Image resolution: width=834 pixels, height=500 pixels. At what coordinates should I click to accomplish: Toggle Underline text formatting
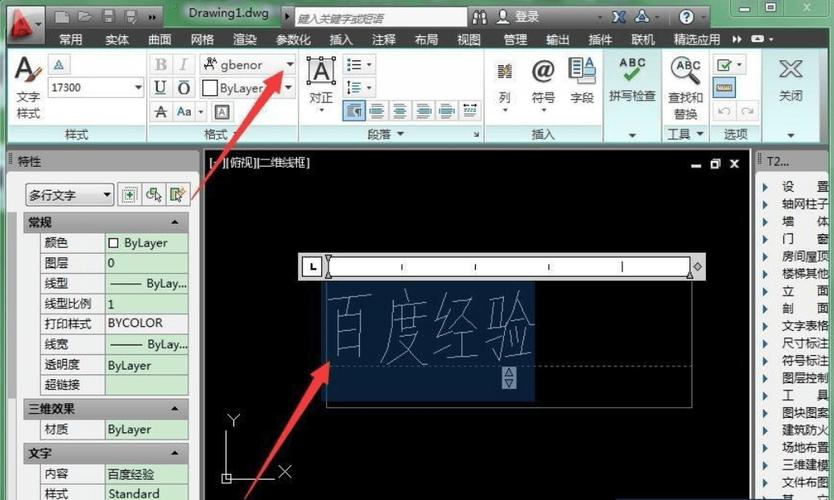pos(160,88)
